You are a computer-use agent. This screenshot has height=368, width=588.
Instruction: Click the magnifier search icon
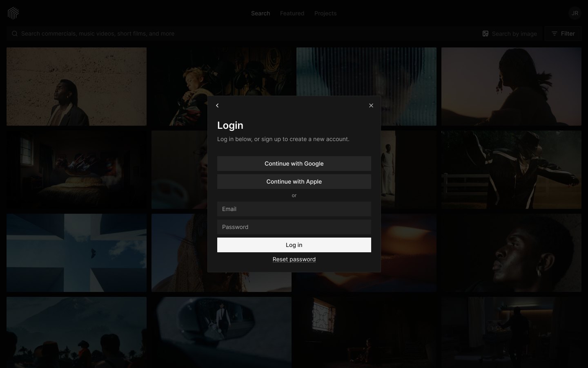15,34
